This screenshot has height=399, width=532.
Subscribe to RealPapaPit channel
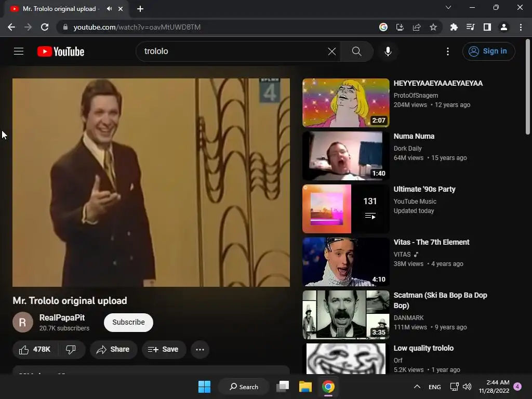coord(129,322)
